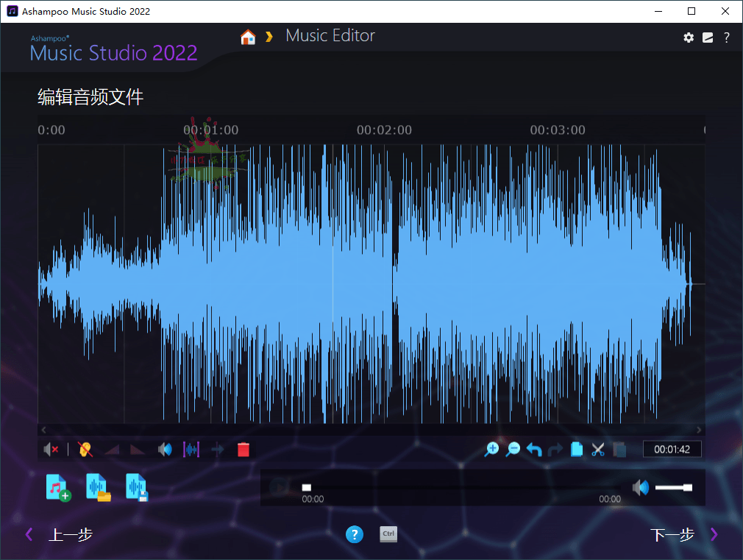Screen dimensions: 743x560
Task: Open settings with the gear icon
Action: coord(689,38)
